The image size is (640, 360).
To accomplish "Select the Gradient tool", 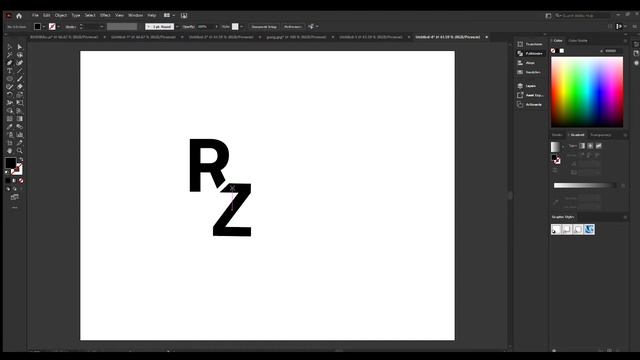I will pos(20,119).
